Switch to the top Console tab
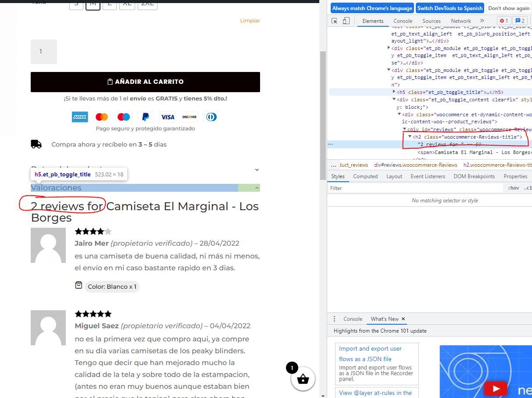 [403, 21]
